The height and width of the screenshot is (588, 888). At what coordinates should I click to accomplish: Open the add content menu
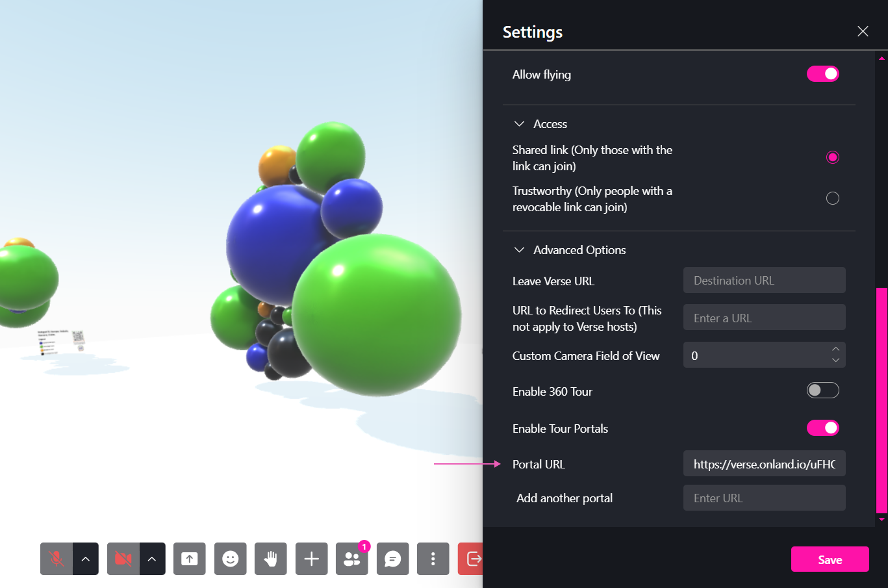point(311,559)
